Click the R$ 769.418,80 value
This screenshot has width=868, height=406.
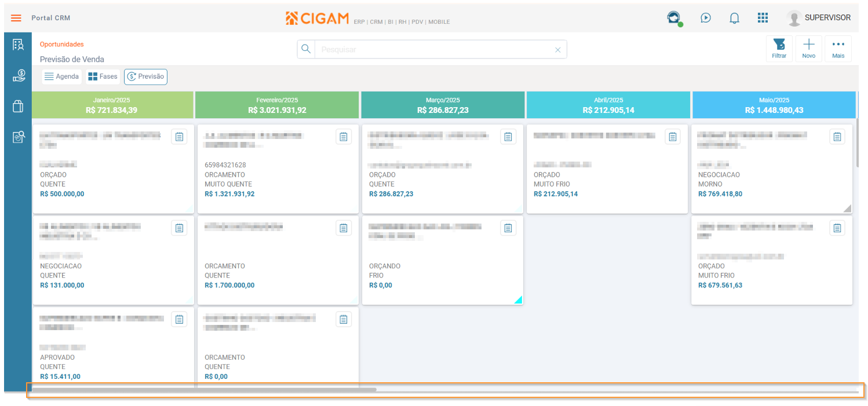tap(720, 194)
